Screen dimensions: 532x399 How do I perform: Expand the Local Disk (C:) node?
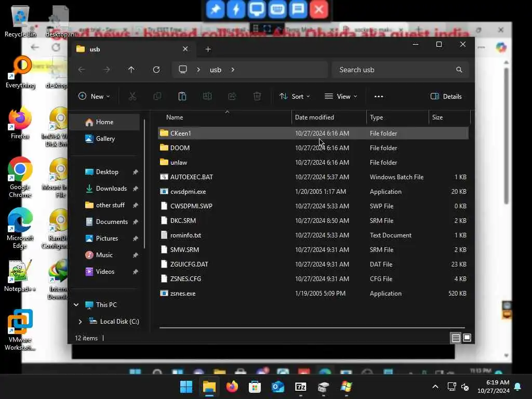80,321
